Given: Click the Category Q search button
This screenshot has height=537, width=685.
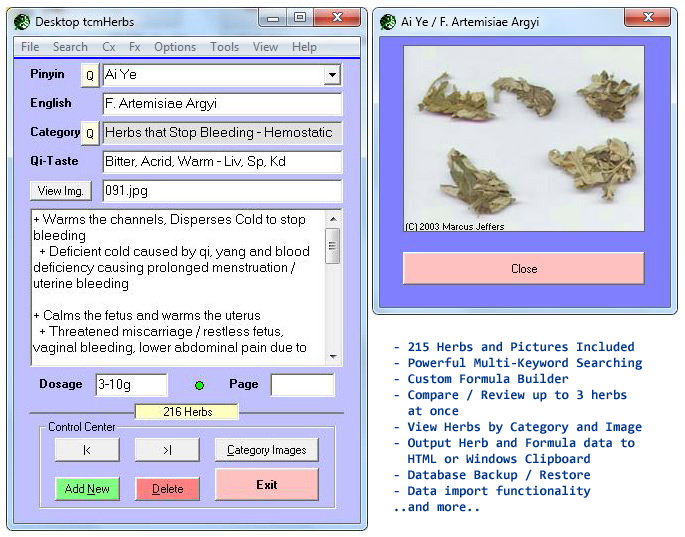Looking at the screenshot, I should coord(90,133).
